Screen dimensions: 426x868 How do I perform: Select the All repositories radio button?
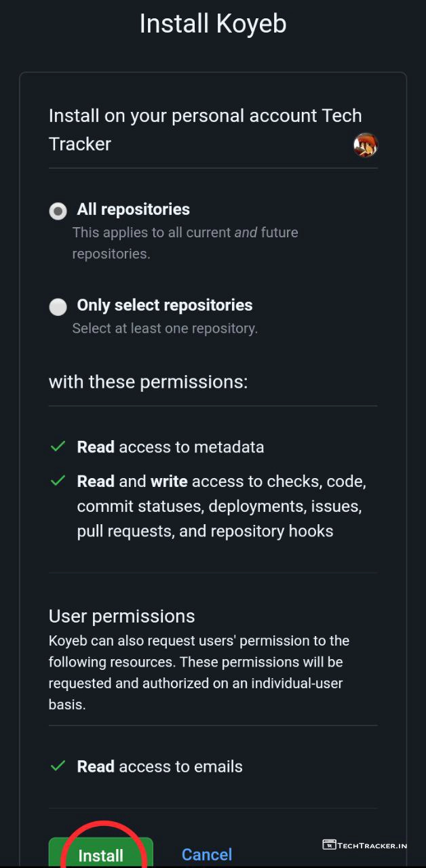pyautogui.click(x=58, y=211)
